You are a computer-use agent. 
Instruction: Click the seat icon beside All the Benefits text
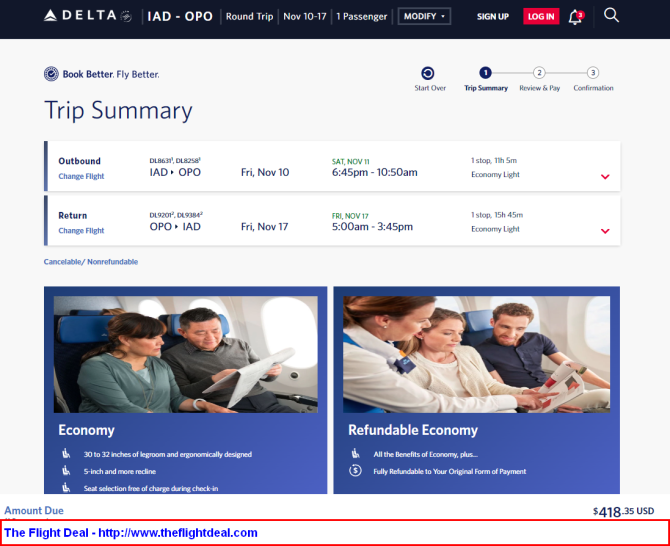pyautogui.click(x=355, y=453)
